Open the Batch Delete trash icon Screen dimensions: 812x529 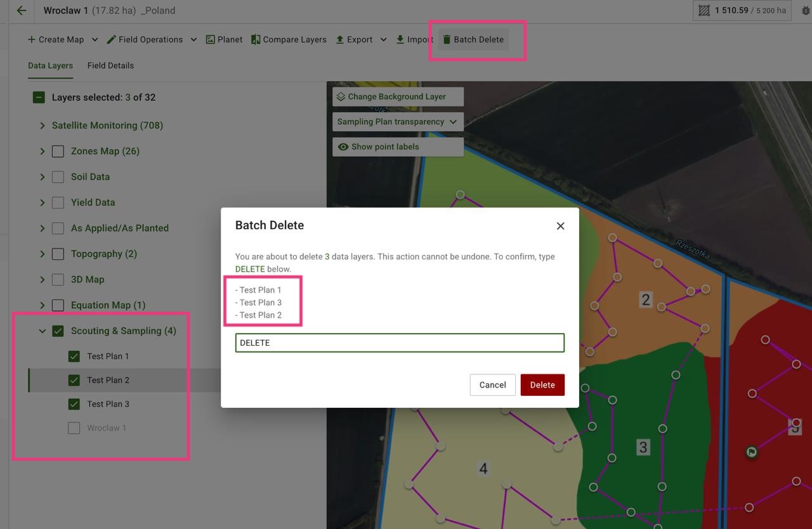[447, 39]
